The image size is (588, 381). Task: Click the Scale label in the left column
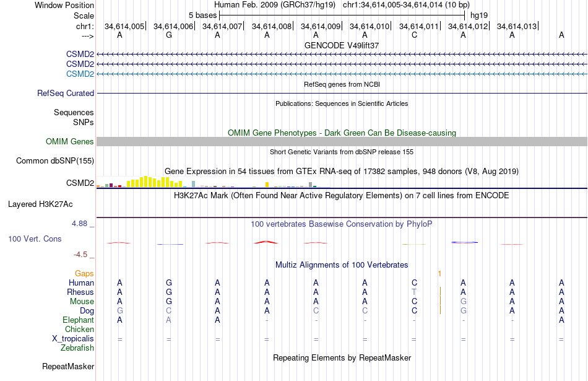pos(84,15)
